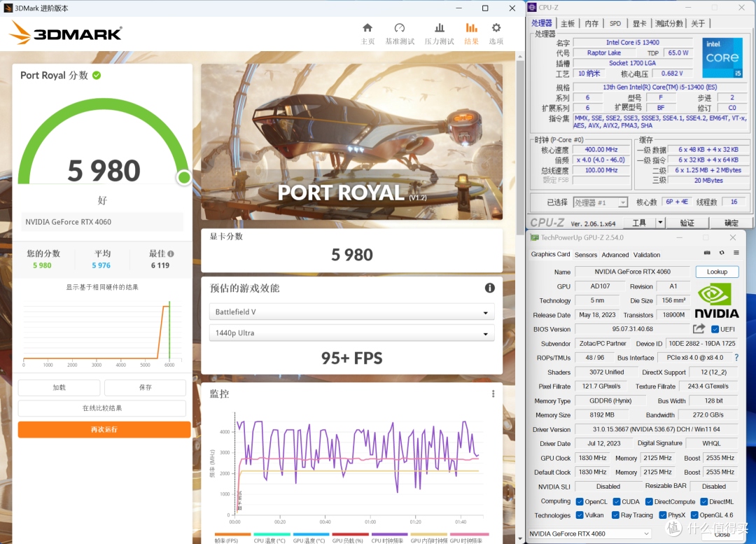The image size is (756, 544).
Task: Open the stress test (压力测试) chart icon
Action: [x=439, y=28]
